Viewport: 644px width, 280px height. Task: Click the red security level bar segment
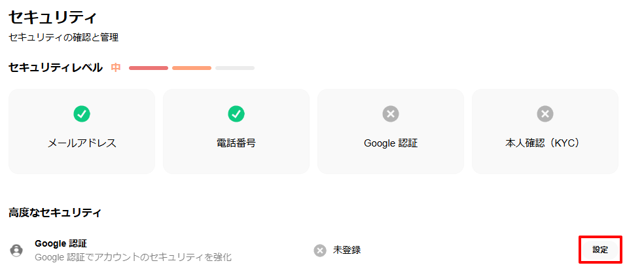pos(149,67)
